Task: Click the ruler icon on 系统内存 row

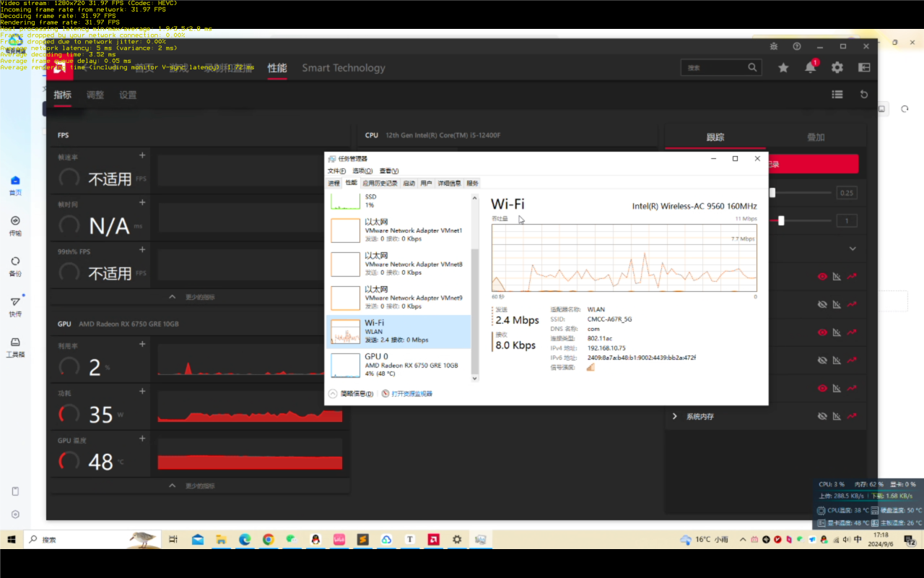Action: (x=837, y=416)
